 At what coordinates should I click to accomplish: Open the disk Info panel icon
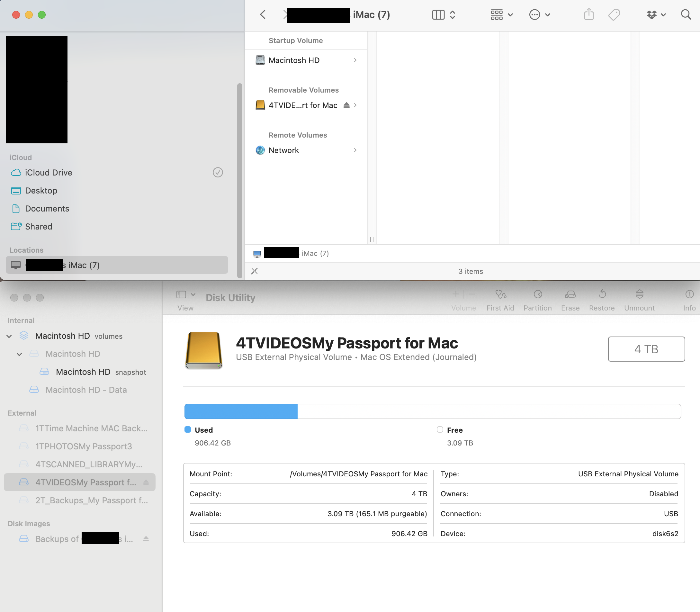click(689, 294)
